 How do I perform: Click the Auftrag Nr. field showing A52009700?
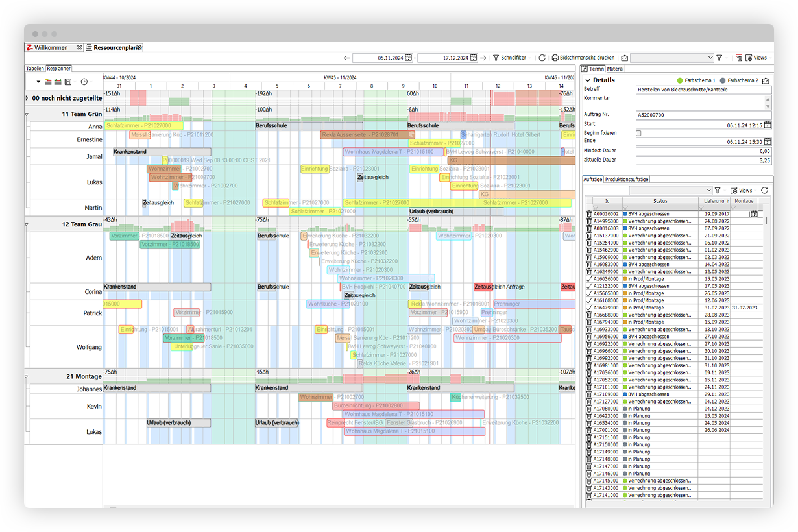(700, 115)
